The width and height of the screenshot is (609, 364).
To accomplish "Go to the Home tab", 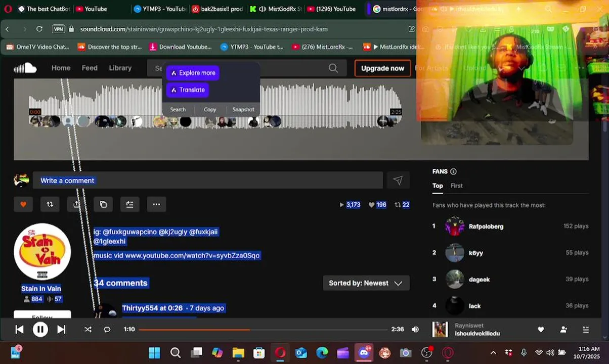I will 61,68.
